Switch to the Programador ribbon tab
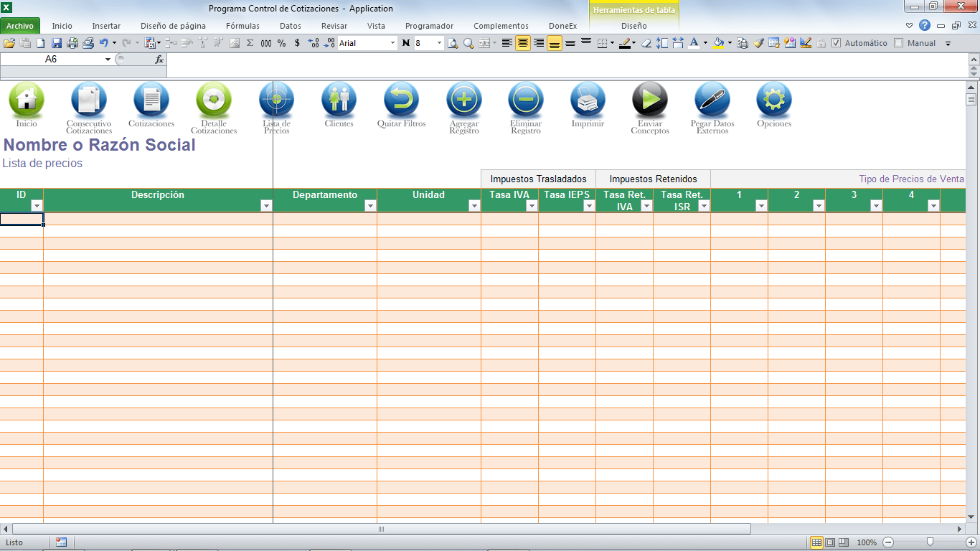The width and height of the screenshot is (980, 551). [x=429, y=26]
